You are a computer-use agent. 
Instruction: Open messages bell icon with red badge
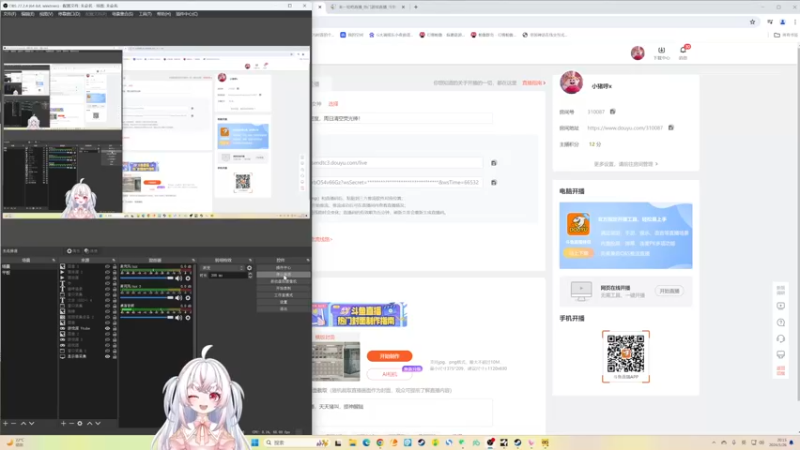683,52
